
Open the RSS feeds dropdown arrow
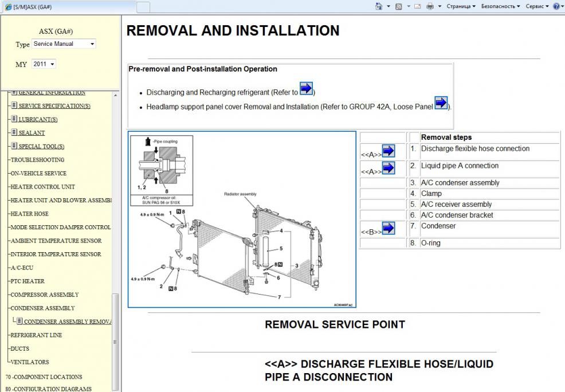click(x=408, y=6)
